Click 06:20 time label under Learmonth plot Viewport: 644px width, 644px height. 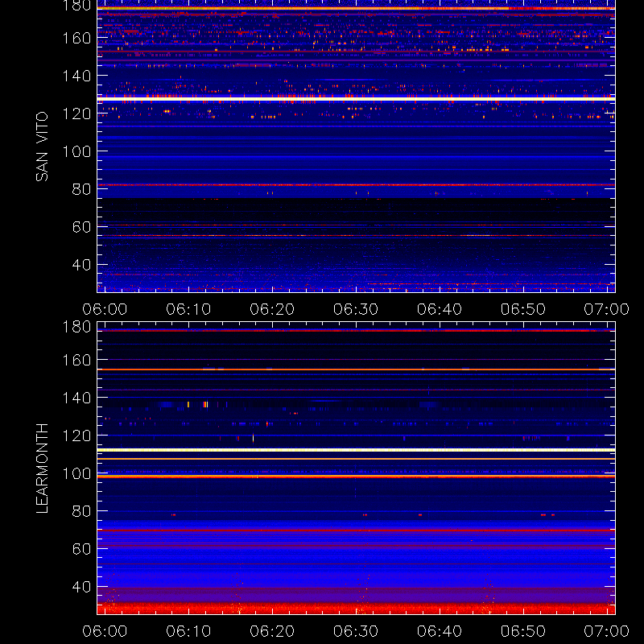272,631
